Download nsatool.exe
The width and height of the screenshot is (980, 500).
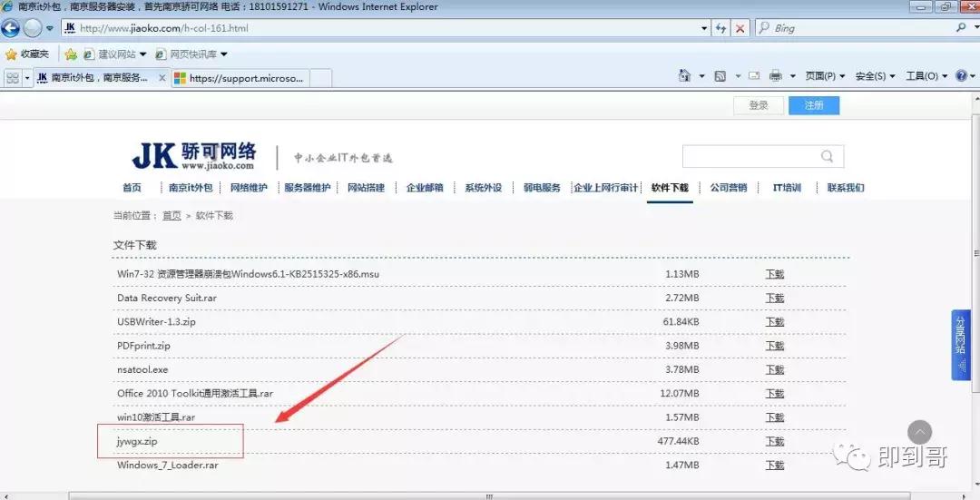pyautogui.click(x=775, y=369)
